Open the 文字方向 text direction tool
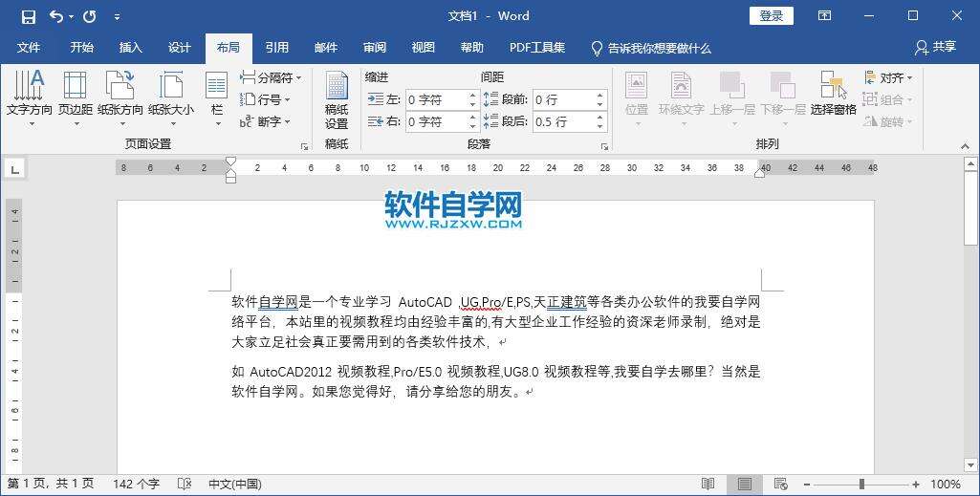This screenshot has height=496, width=980. [29, 94]
